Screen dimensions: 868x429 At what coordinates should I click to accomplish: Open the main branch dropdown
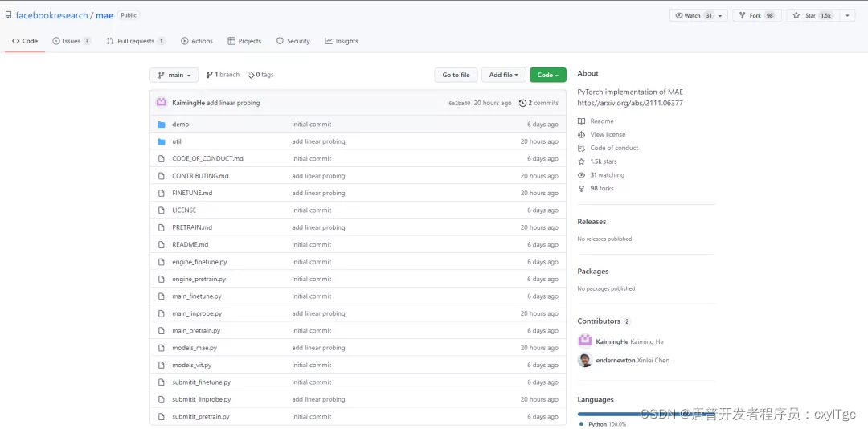[174, 75]
